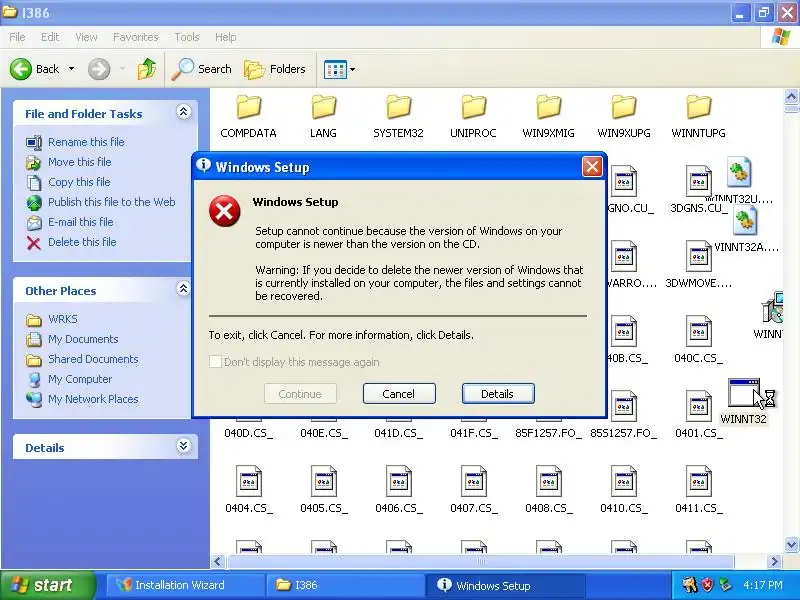Image resolution: width=800 pixels, height=600 pixels.
Task: Open My Computer link
Action: click(80, 379)
